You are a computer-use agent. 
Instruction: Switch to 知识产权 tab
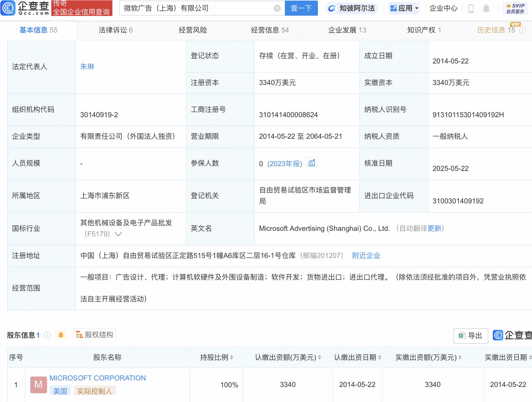point(424,30)
